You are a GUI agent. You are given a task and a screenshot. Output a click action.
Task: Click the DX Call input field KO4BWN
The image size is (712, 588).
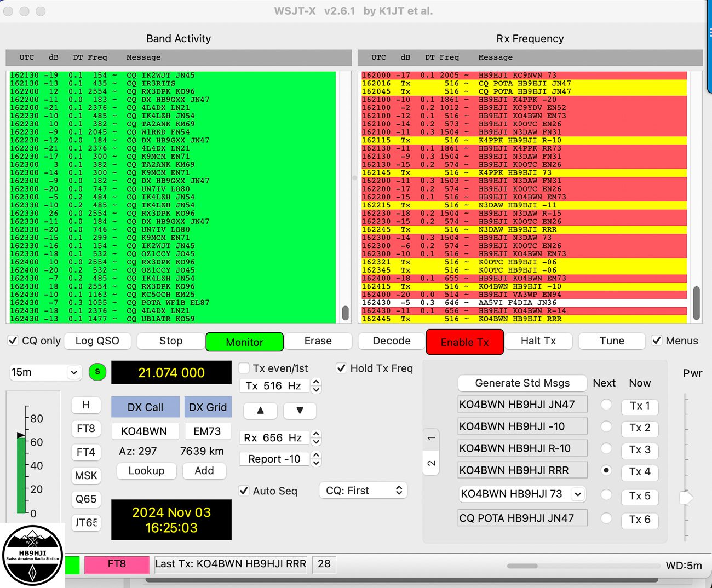(x=145, y=431)
